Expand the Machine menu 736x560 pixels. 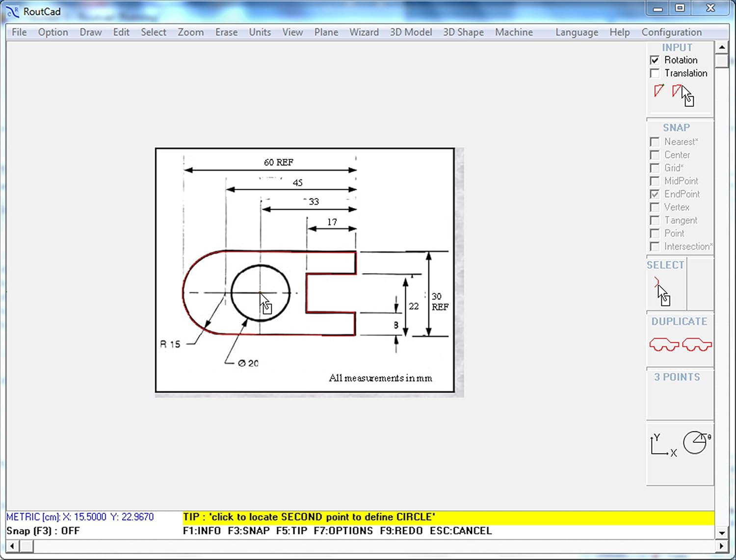point(514,32)
